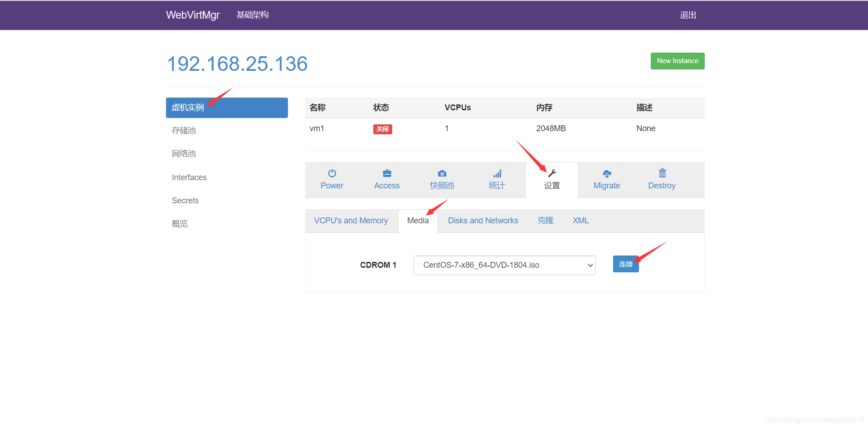Select the snapshot camera icon
The height and width of the screenshot is (428, 868).
442,173
